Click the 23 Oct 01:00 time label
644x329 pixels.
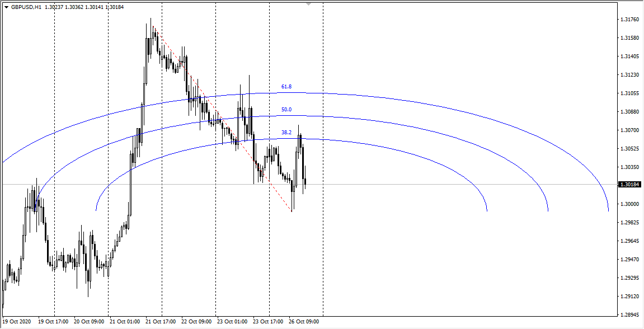click(232, 322)
